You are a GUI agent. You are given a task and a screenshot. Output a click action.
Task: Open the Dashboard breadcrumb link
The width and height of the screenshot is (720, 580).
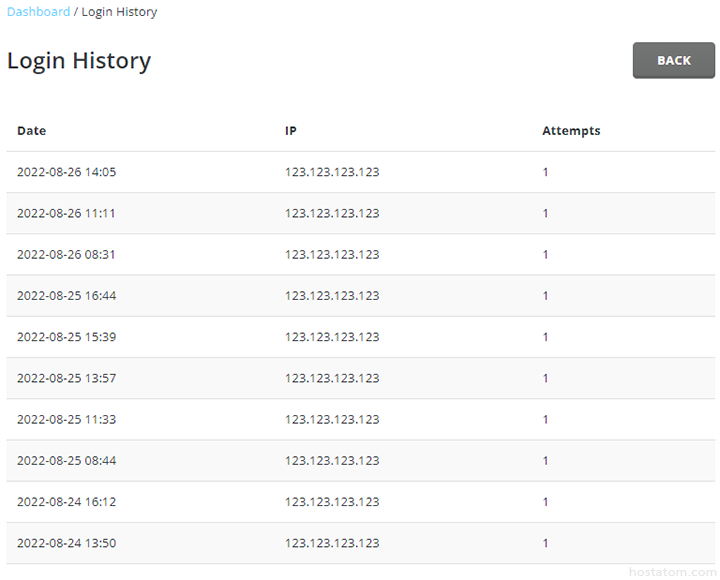[39, 11]
